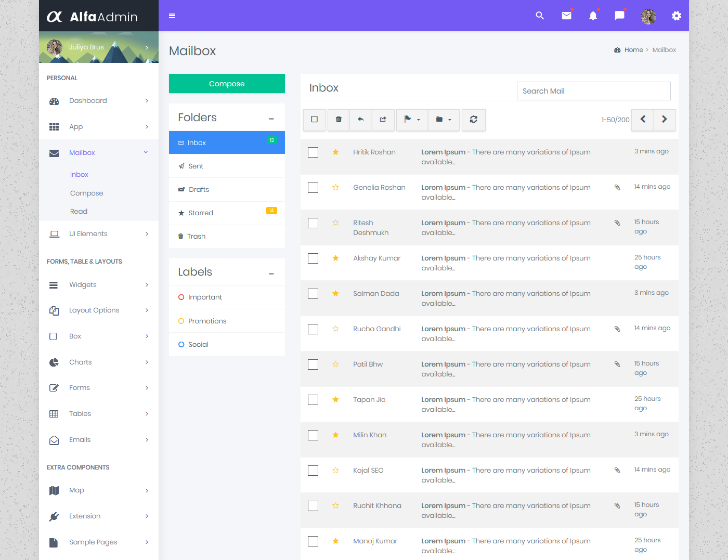The width and height of the screenshot is (728, 560).
Task: Open the Starred folder
Action: click(201, 213)
